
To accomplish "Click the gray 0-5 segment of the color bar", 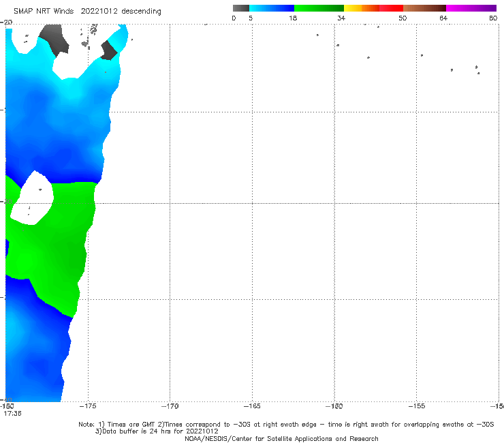I will coord(241,8).
